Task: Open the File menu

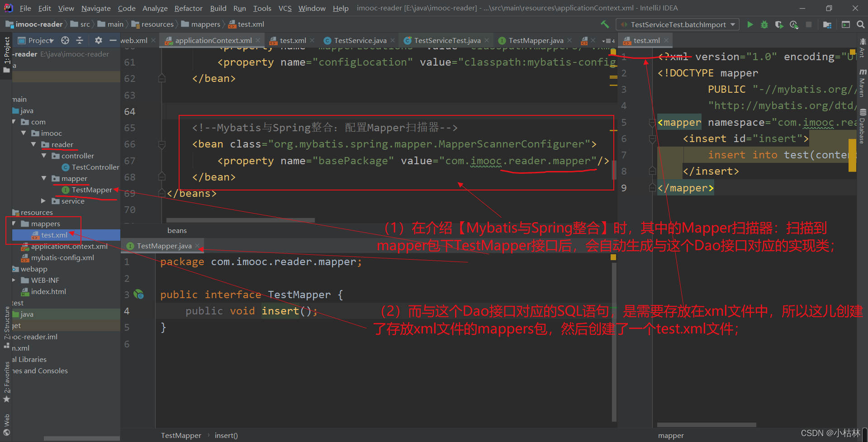Action: (25, 8)
